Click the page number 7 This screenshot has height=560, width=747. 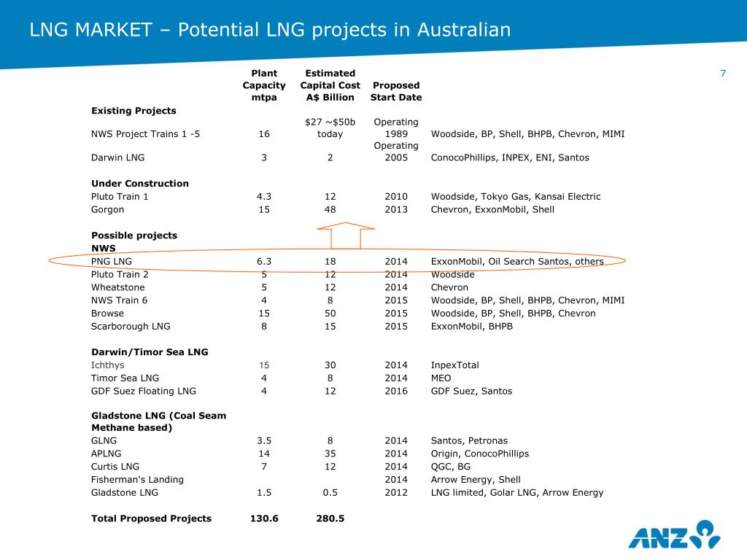tap(723, 74)
